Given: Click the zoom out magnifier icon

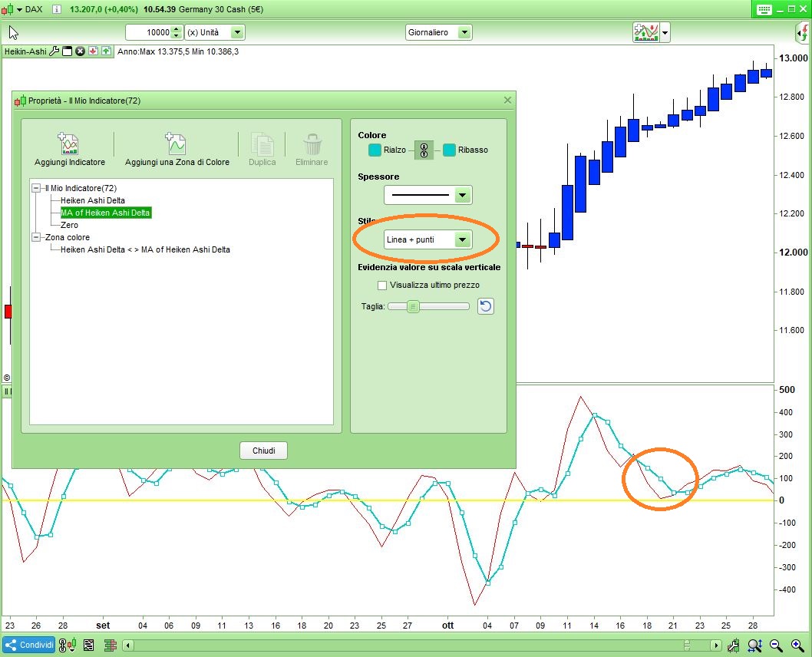Looking at the screenshot, I should tap(776, 645).
